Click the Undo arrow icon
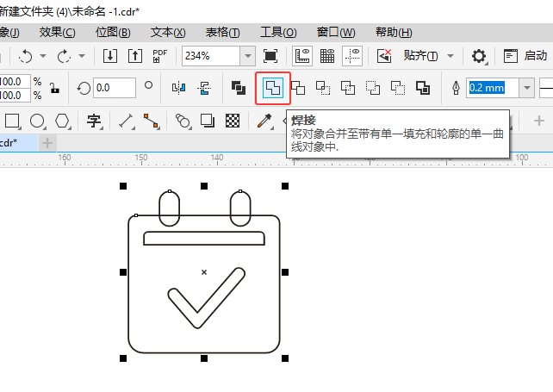Image resolution: width=553 pixels, height=392 pixels. [x=26, y=56]
